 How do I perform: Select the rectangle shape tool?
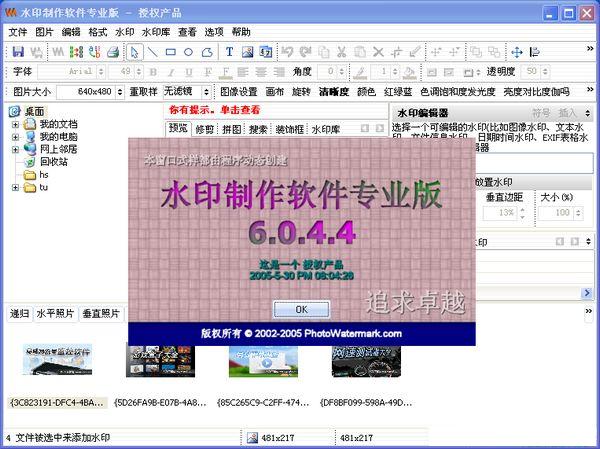point(171,52)
